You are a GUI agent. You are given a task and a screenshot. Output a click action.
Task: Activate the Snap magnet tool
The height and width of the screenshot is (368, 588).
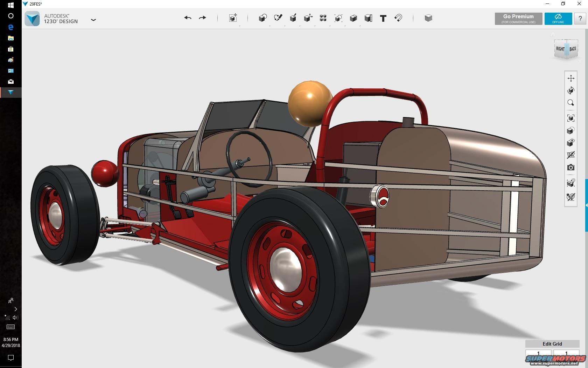pos(398,18)
